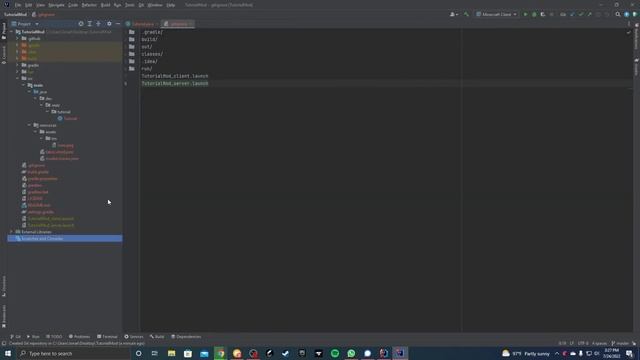Start debugging with the green bug icon
The width and height of the screenshot is (640, 360).
tap(534, 14)
